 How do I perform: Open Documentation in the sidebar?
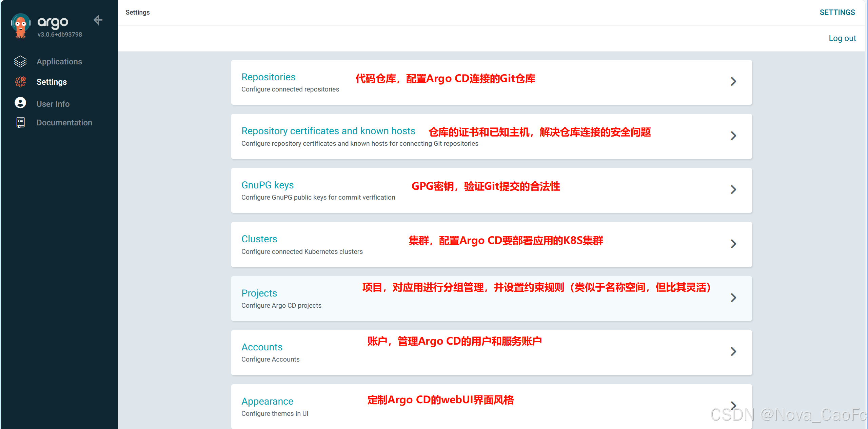pos(64,122)
